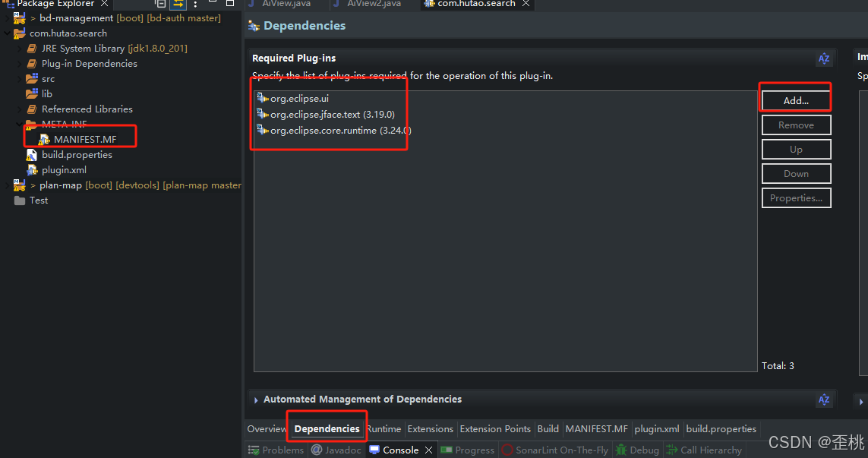Expand the bd-management project node

[x=7, y=17]
